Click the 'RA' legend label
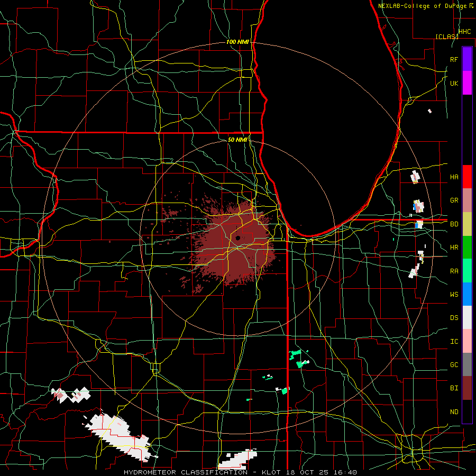The width and height of the screenshot is (476, 476). coord(454,271)
